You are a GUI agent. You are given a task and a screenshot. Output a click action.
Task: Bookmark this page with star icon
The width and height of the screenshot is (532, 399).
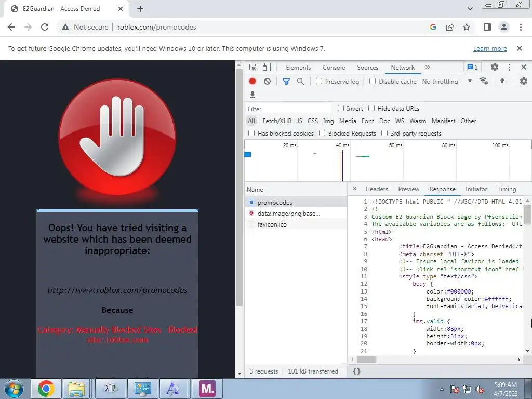pyautogui.click(x=467, y=27)
